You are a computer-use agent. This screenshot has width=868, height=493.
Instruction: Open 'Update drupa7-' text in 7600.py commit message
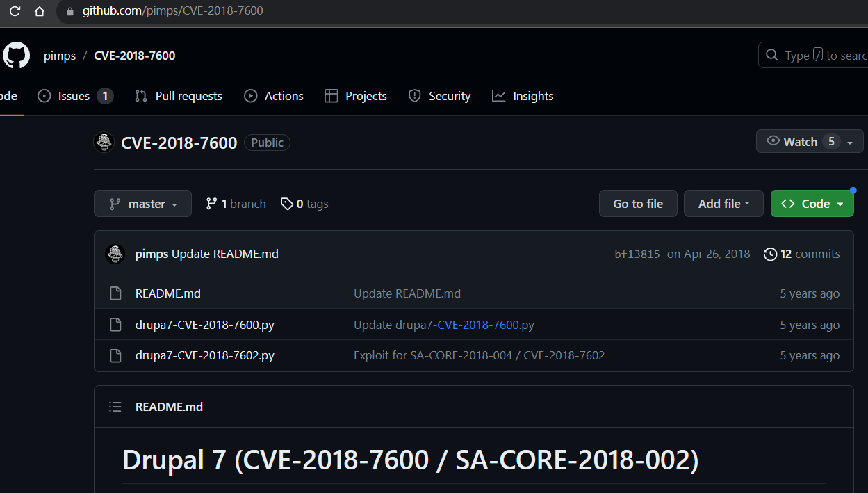[395, 325]
